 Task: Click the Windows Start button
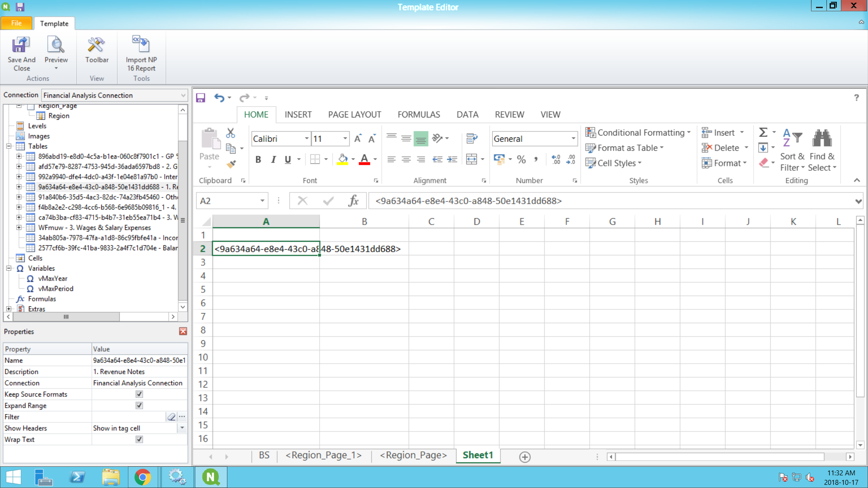tap(14, 477)
